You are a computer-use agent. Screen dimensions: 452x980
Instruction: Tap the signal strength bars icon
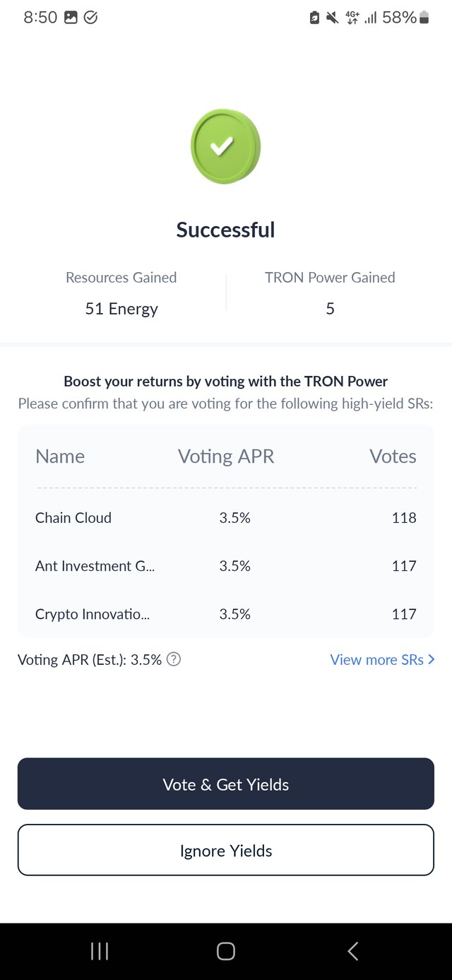tap(371, 18)
